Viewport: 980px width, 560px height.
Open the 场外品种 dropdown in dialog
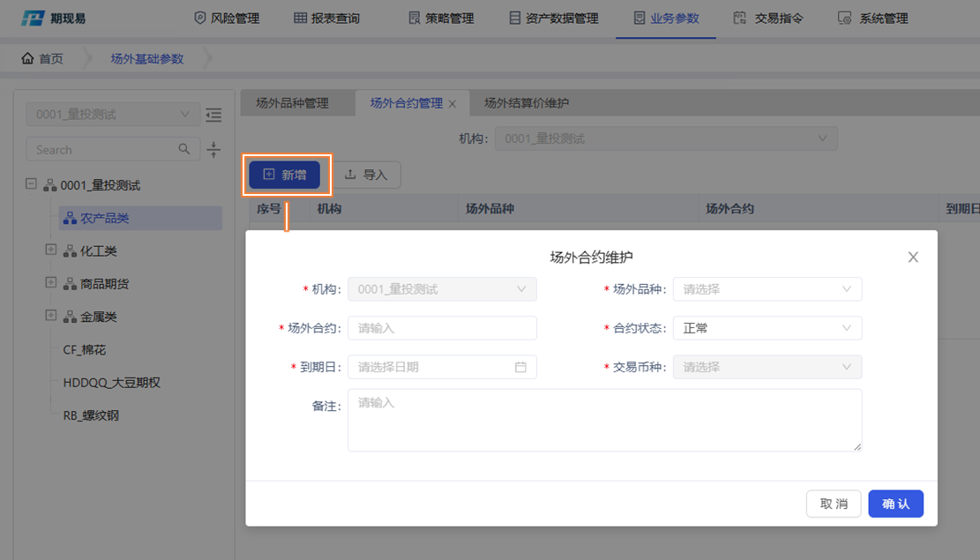pos(767,289)
